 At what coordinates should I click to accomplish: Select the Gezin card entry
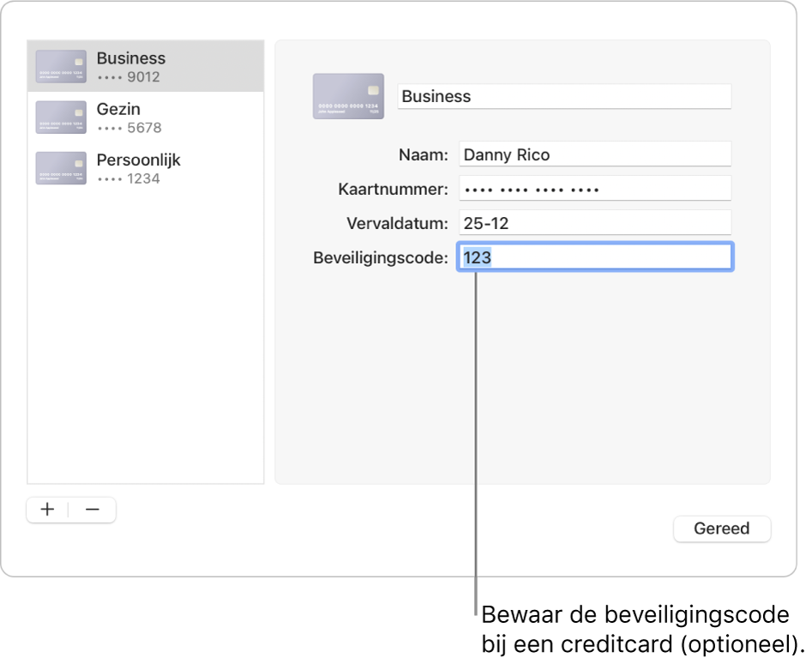(146, 117)
